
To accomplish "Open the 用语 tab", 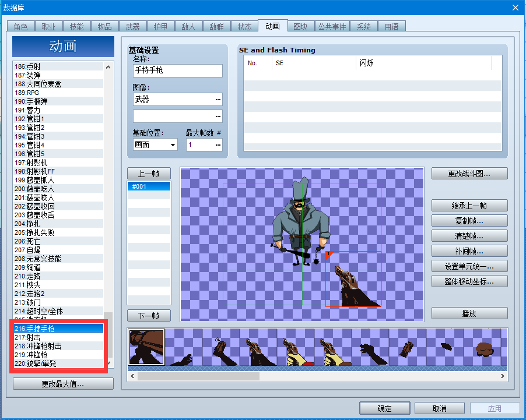I will tap(391, 27).
